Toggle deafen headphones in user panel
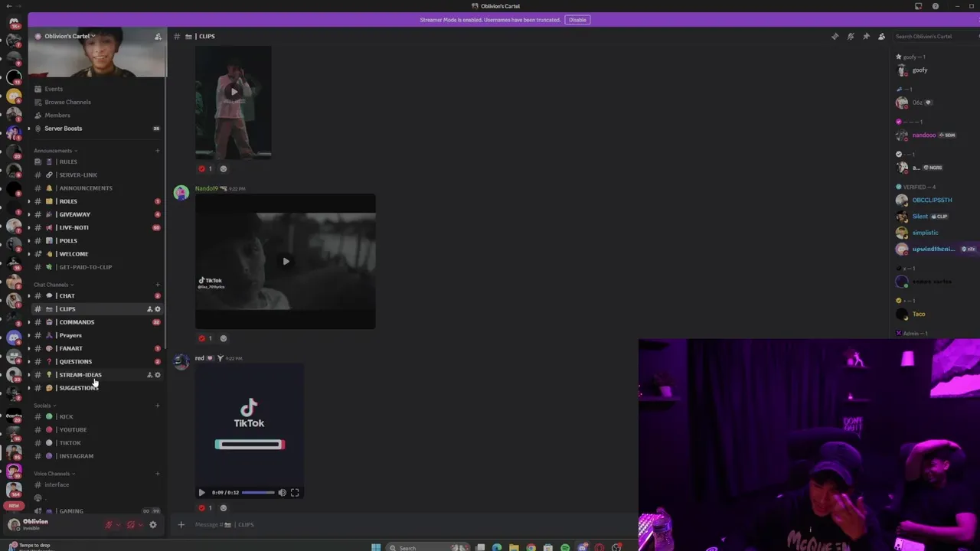The height and width of the screenshot is (551, 980). (x=131, y=524)
